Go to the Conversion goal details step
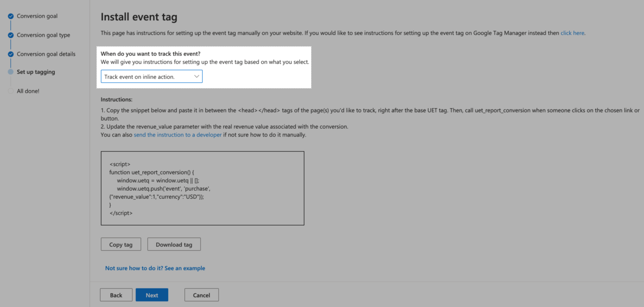Viewport: 644px width, 307px height. pyautogui.click(x=46, y=54)
